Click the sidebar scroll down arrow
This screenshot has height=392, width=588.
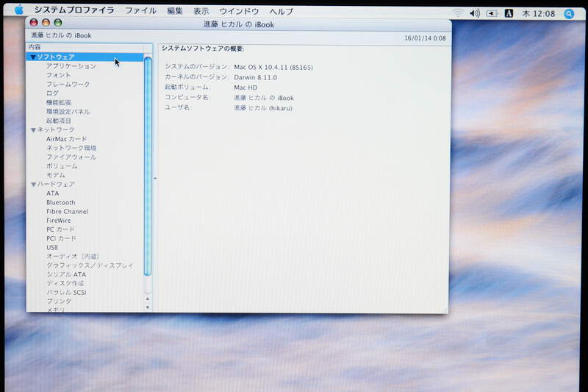(148, 307)
